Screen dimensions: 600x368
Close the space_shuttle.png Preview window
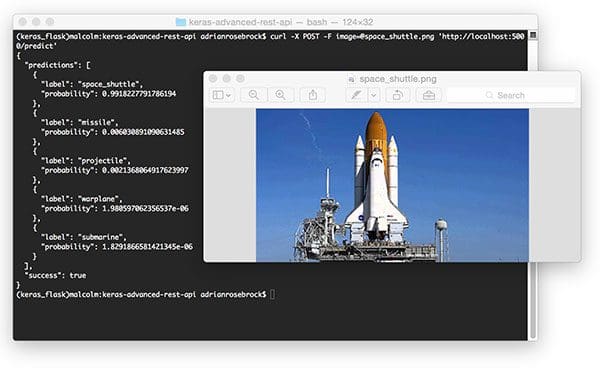(213, 78)
